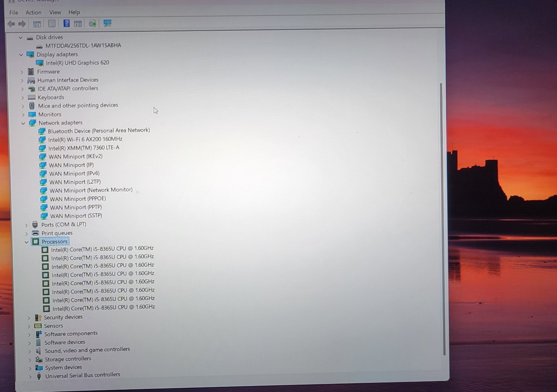
Task: Expand Sound, video and game controllers
Action: pyautogui.click(x=30, y=351)
